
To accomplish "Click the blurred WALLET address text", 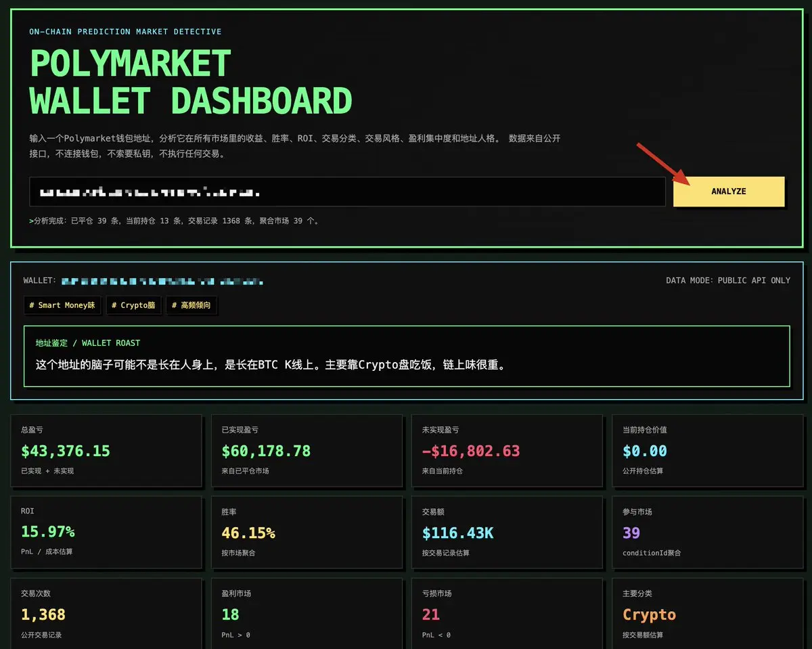I will [162, 280].
